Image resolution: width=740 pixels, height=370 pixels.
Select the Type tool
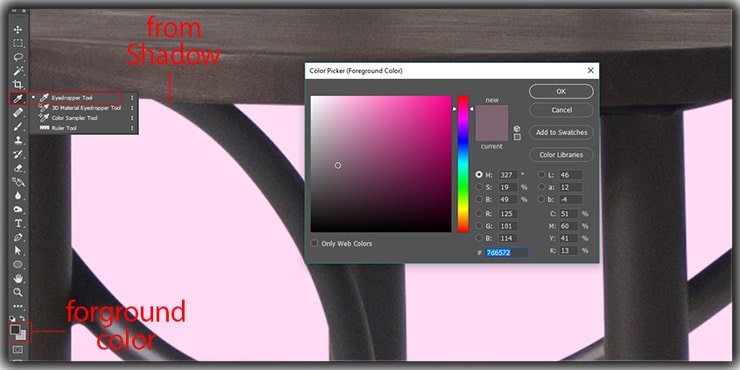pyautogui.click(x=18, y=223)
